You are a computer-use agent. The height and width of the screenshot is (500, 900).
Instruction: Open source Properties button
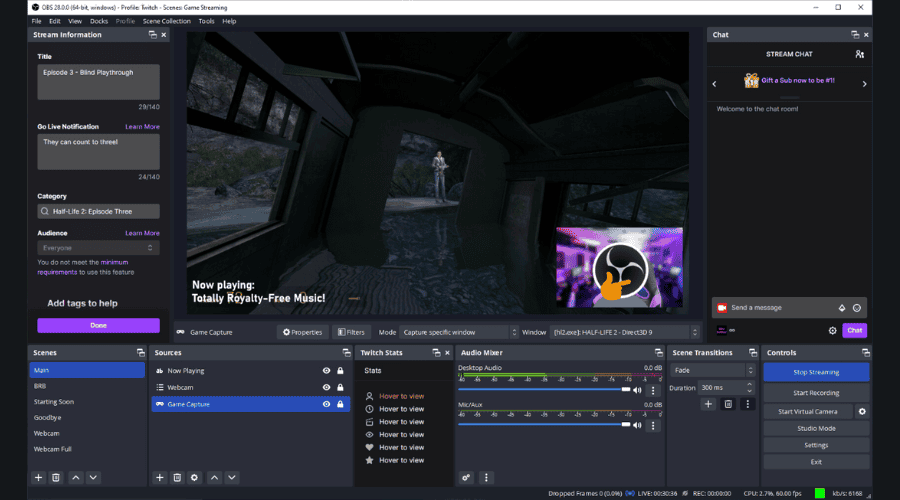[x=302, y=332]
